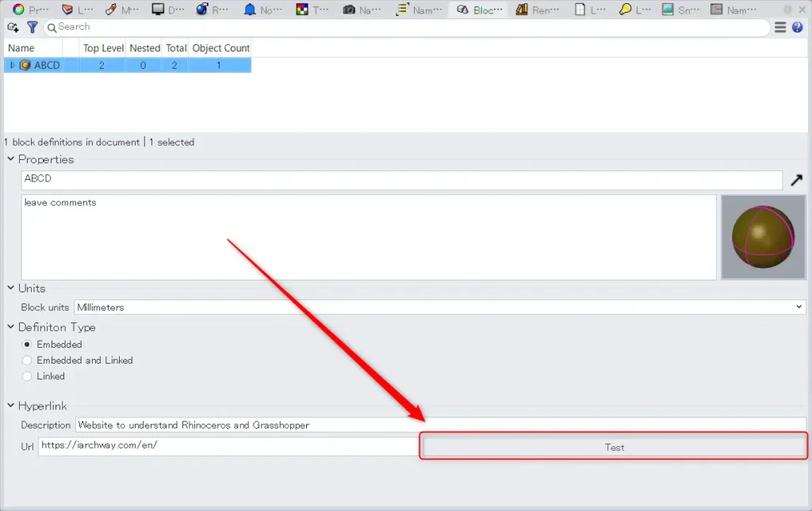The height and width of the screenshot is (511, 812).
Task: Sort by Object Count column header
Action: click(220, 48)
